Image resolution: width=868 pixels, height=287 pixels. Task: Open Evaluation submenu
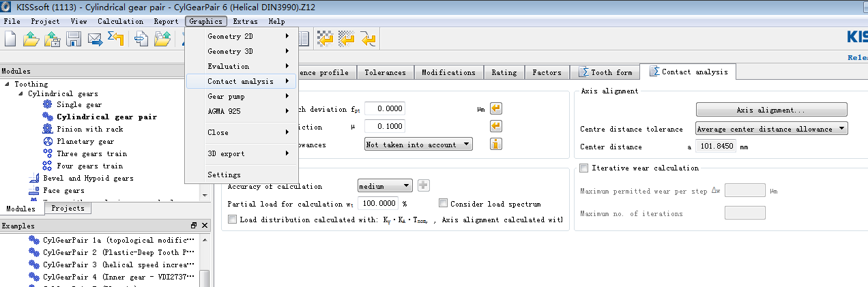(242, 66)
